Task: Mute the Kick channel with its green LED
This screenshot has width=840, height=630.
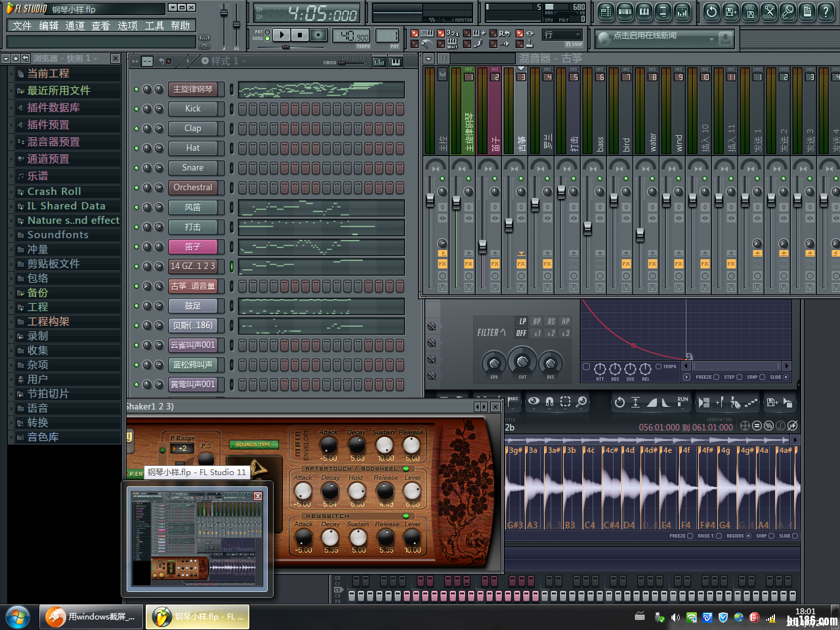Action: (x=136, y=109)
